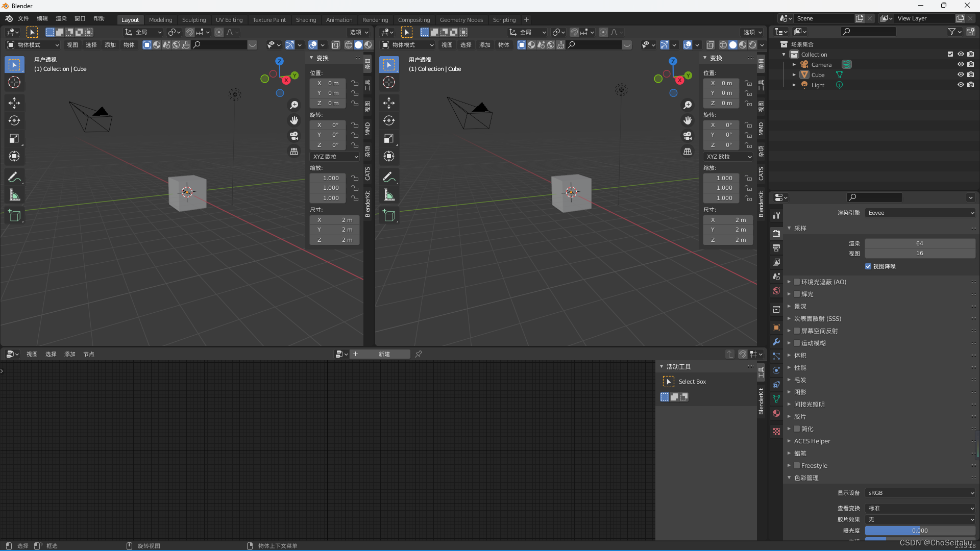
Task: Select the Measure tool in left viewport
Action: pos(14,195)
